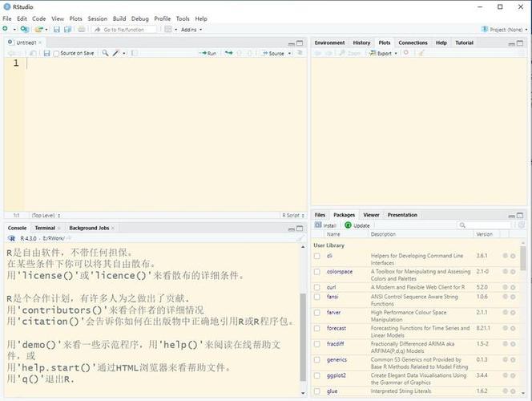
Task: Click the remove current plot icon
Action: [x=405, y=53]
